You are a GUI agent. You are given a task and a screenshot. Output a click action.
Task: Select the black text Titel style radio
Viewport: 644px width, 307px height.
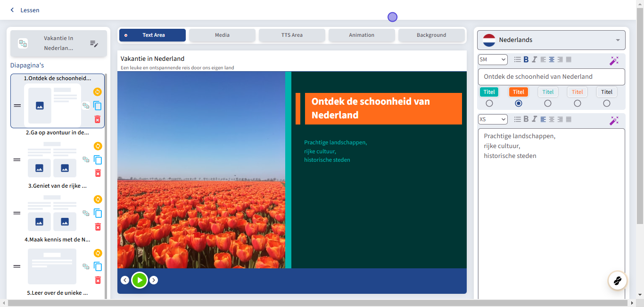pos(607,103)
